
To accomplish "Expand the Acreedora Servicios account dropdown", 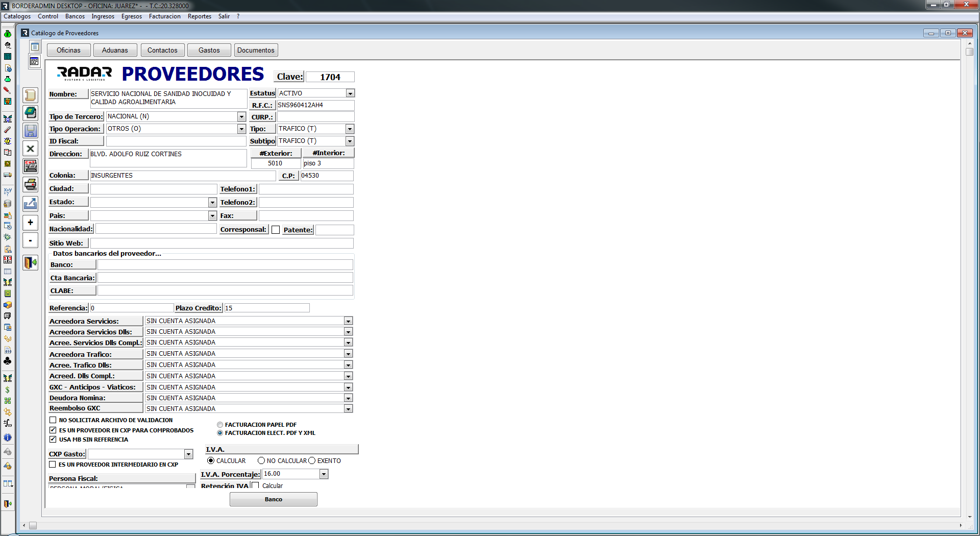I will [348, 321].
